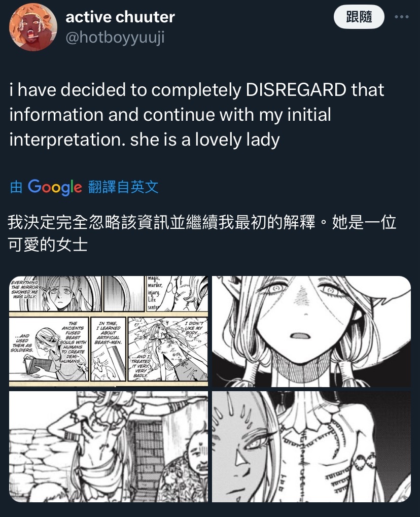The width and height of the screenshot is (420, 517).
Task: Click the phrase "she is a lovely lady"
Action: coord(205,140)
